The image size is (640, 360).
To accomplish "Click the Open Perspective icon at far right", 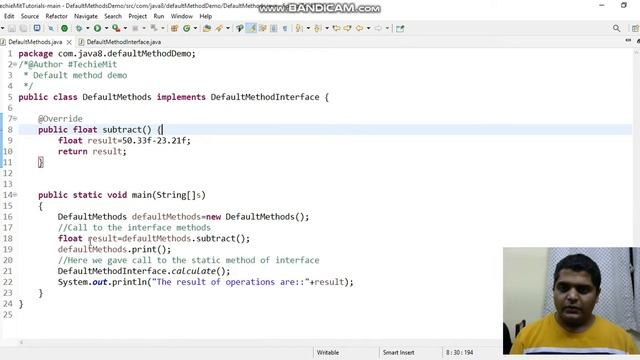I will click(x=636, y=28).
